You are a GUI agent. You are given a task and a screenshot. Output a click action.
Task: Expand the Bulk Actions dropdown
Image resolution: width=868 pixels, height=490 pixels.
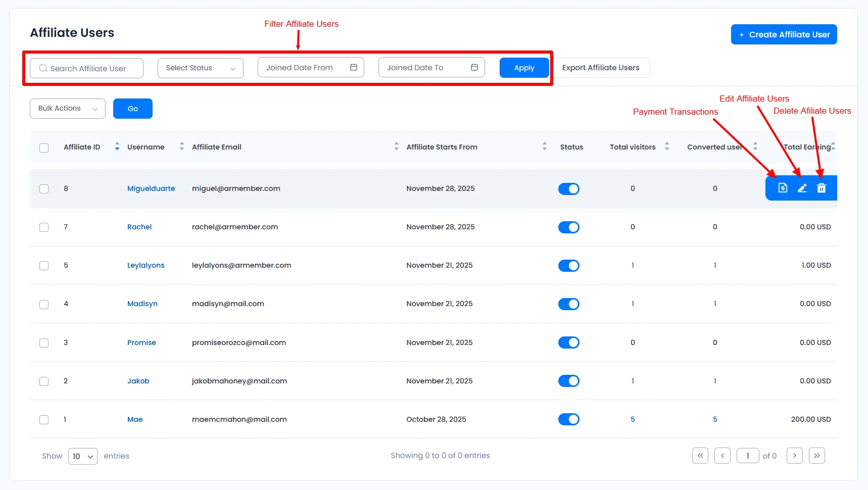67,109
